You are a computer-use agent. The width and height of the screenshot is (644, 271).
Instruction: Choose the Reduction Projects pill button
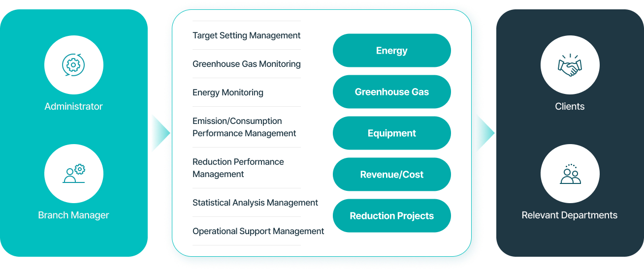point(391,216)
